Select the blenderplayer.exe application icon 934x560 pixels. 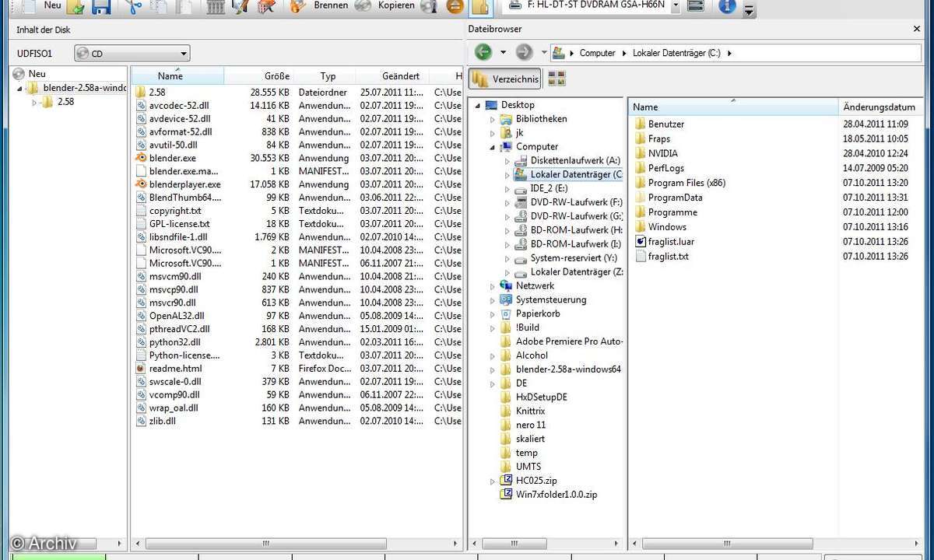141,184
